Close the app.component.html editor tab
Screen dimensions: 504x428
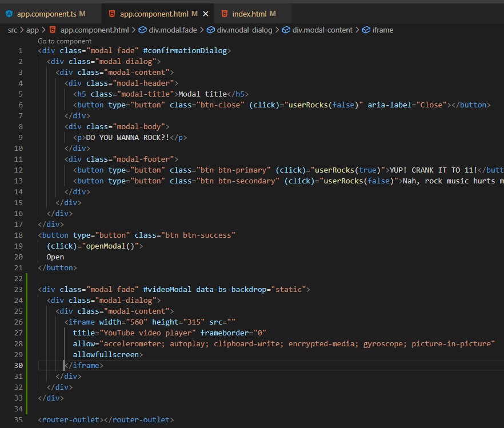[x=206, y=13]
